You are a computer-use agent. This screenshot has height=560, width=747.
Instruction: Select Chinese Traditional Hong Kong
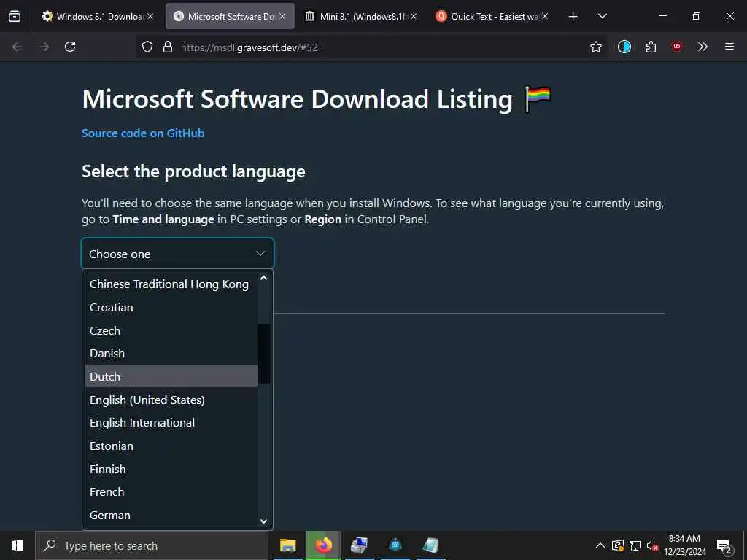(171, 284)
